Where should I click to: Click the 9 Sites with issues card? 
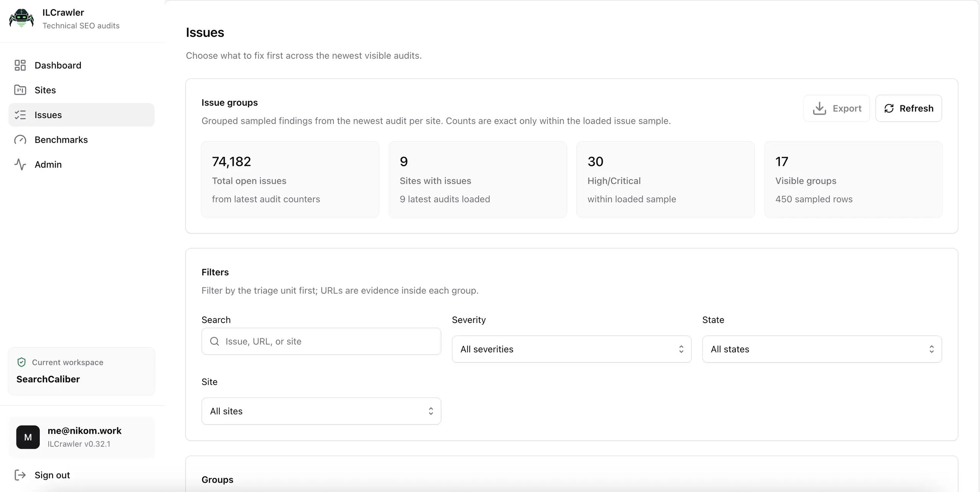pos(478,179)
